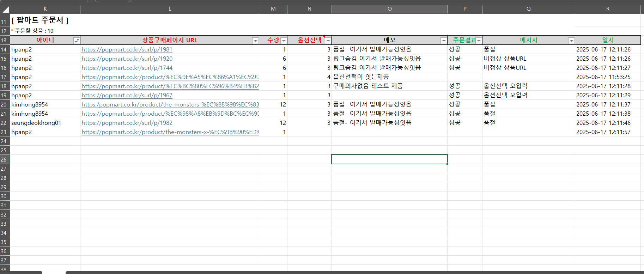Image resolution: width=644 pixels, height=274 pixels.
Task: Open the popmart surl/p/1981 link
Action: (x=127, y=50)
